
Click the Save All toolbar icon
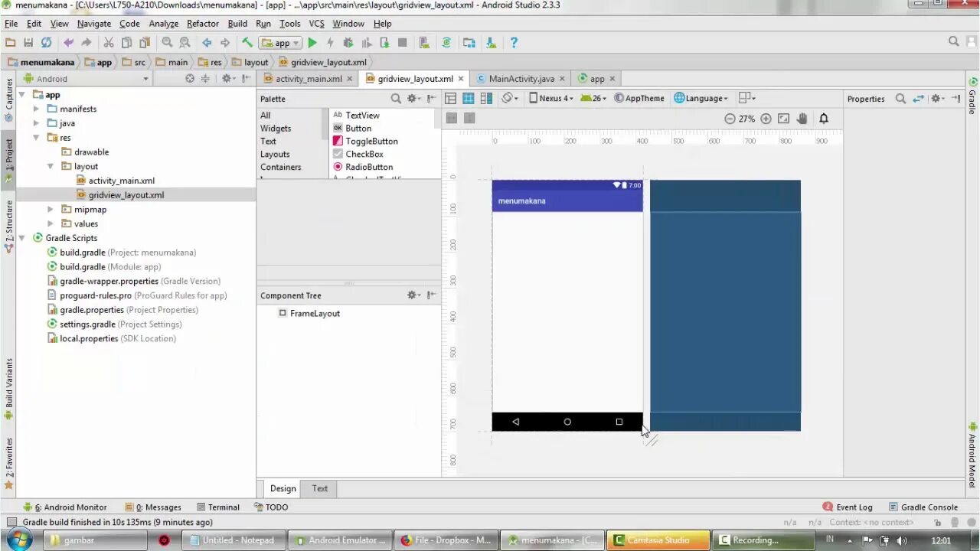point(28,43)
